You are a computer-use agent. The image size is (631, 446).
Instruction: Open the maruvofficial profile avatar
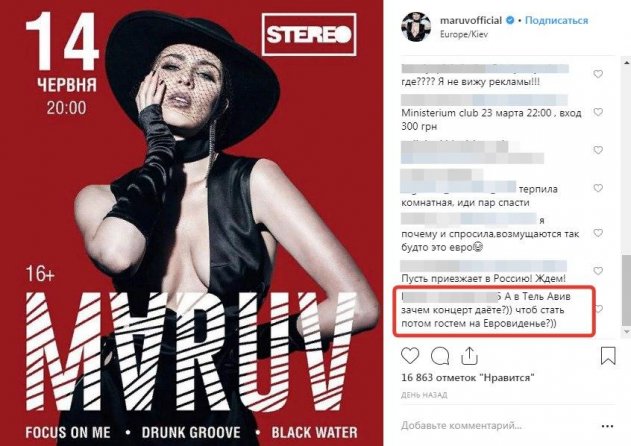coord(416,27)
